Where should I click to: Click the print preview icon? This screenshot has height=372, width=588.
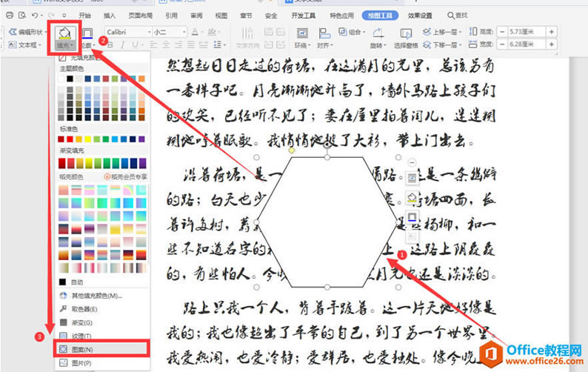21,16
